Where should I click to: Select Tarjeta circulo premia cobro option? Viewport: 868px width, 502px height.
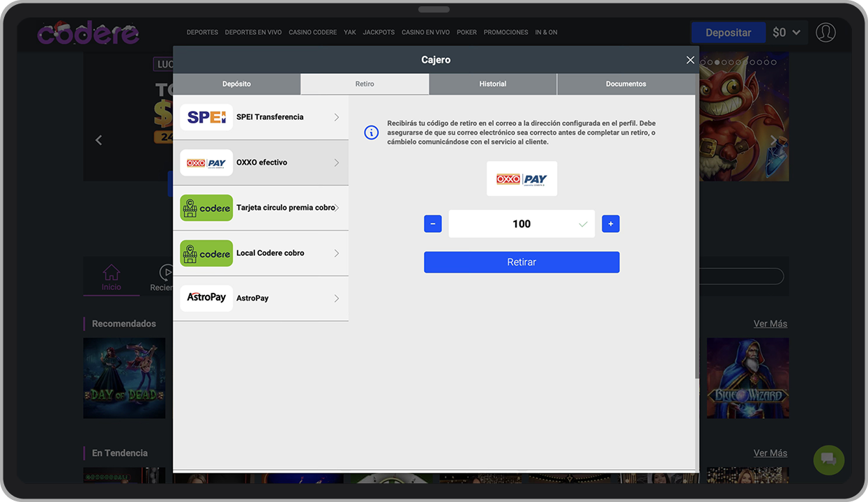(285, 208)
